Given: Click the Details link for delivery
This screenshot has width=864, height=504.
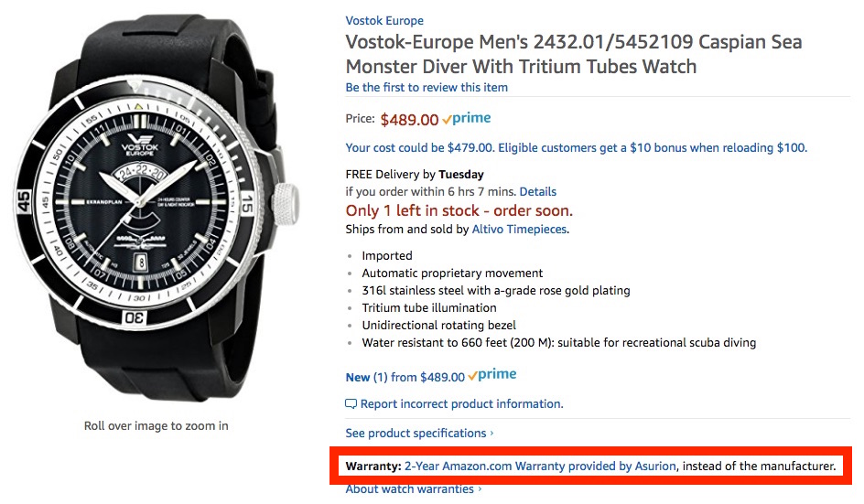Looking at the screenshot, I should 538,192.
